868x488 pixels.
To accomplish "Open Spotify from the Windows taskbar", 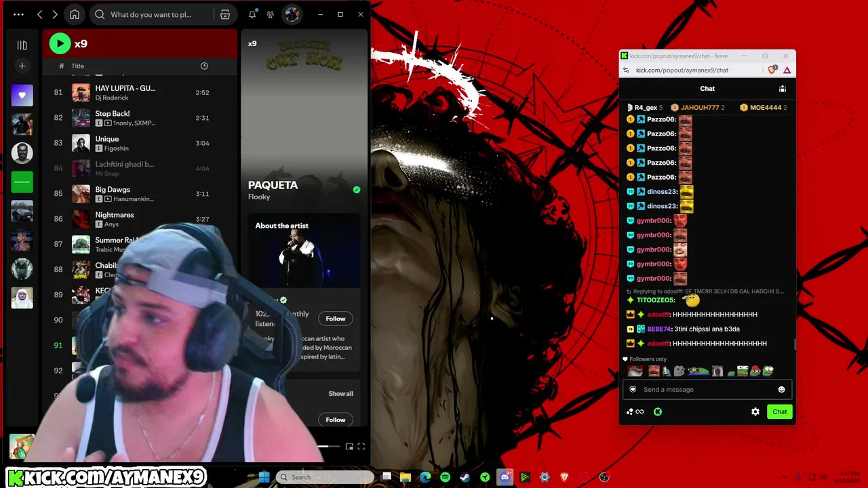I will (445, 477).
